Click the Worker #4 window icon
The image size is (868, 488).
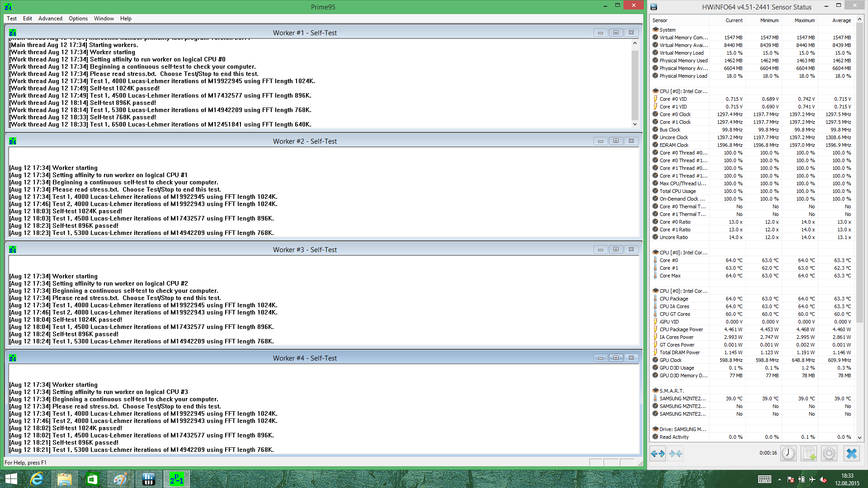(13, 358)
